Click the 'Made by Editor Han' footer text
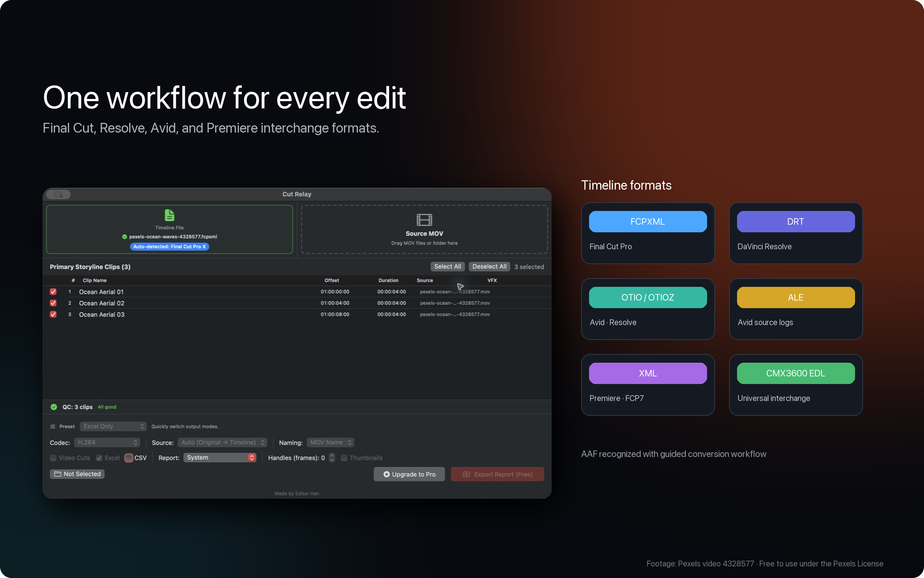Image resolution: width=924 pixels, height=578 pixels. pyautogui.click(x=297, y=493)
